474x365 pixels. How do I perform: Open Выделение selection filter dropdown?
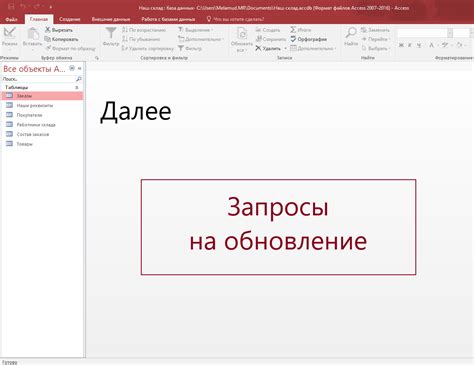[195, 30]
